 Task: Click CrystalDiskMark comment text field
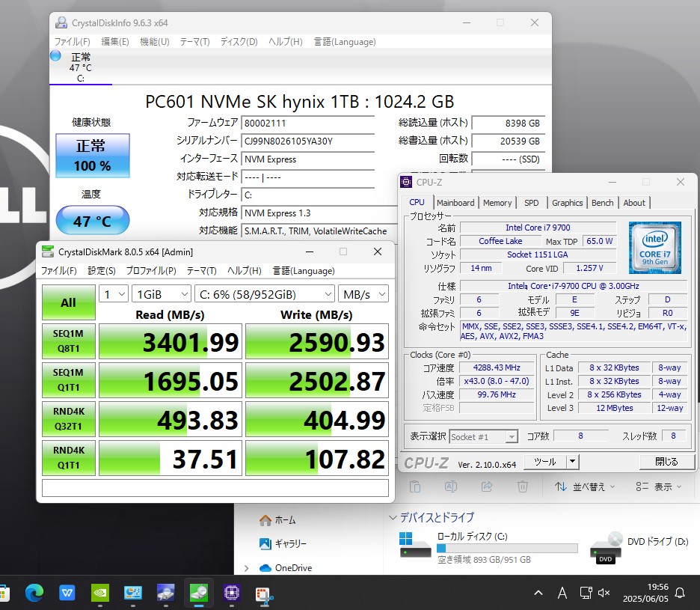(x=215, y=488)
